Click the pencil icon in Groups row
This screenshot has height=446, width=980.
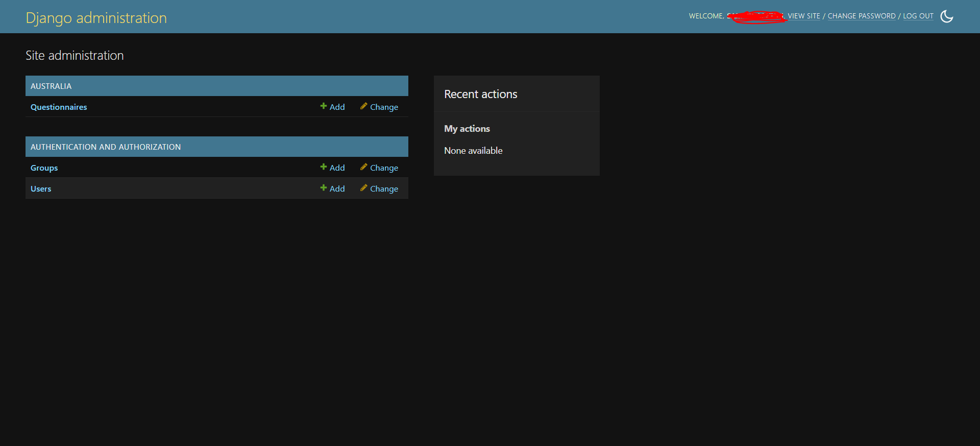pos(363,167)
